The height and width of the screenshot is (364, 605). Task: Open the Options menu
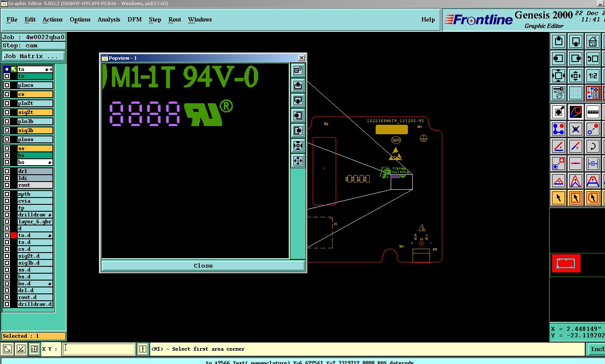[80, 19]
